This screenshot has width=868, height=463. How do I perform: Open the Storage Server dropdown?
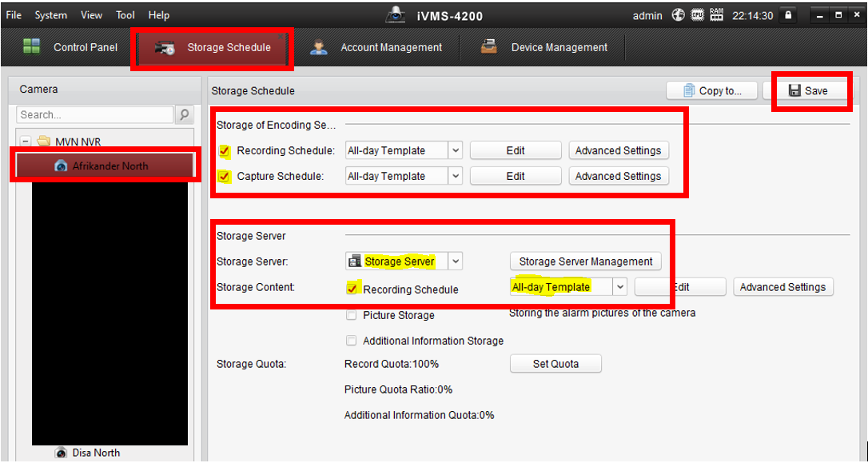click(455, 261)
